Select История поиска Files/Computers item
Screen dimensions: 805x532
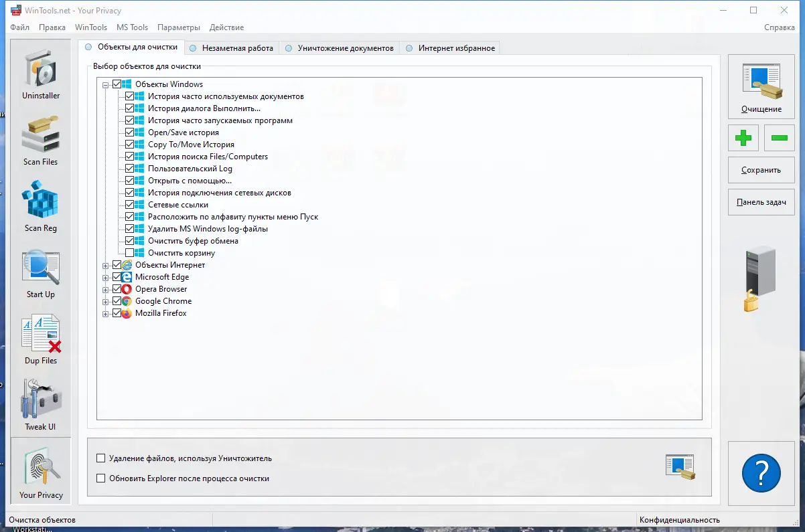tap(208, 157)
